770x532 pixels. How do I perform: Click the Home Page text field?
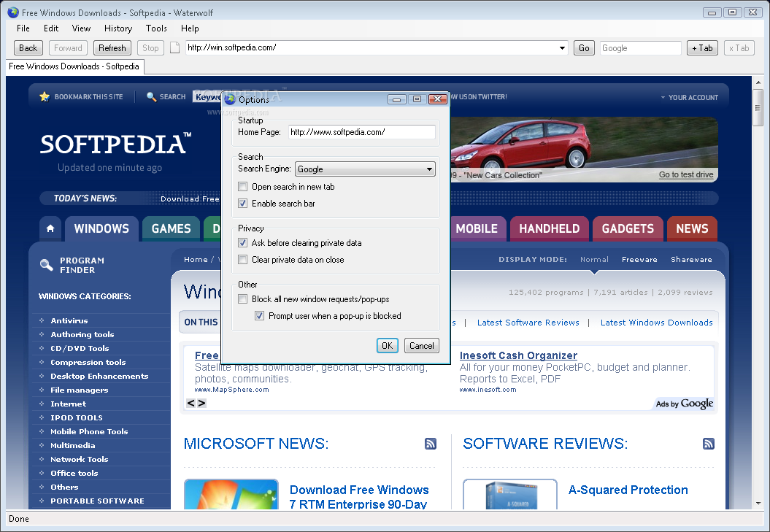[x=361, y=131]
